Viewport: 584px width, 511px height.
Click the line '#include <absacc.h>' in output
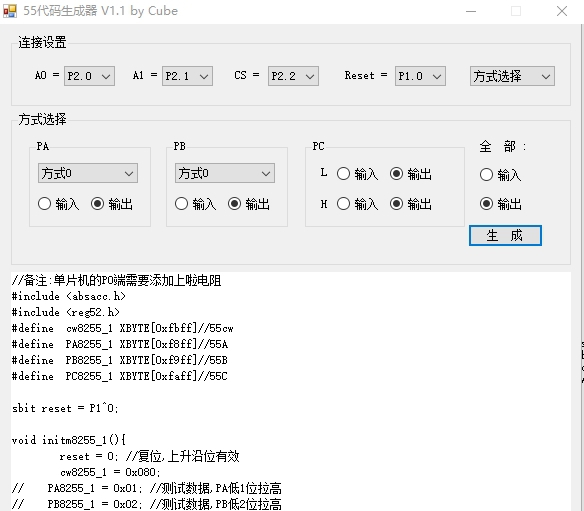69,296
